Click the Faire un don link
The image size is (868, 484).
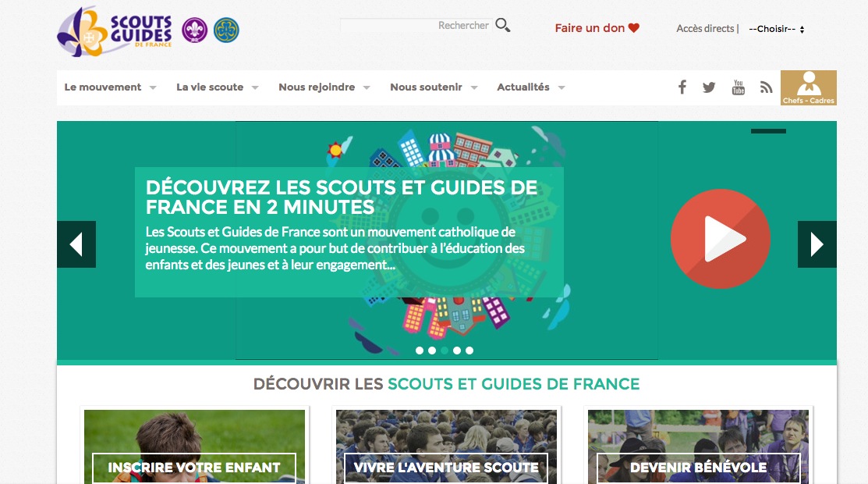[597, 28]
